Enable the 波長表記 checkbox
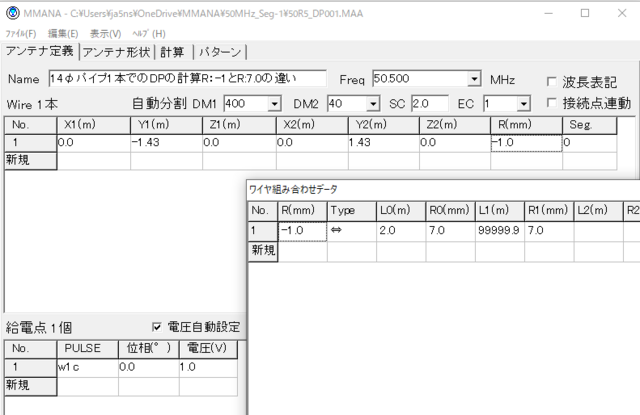This screenshot has width=640, height=415. (x=553, y=81)
